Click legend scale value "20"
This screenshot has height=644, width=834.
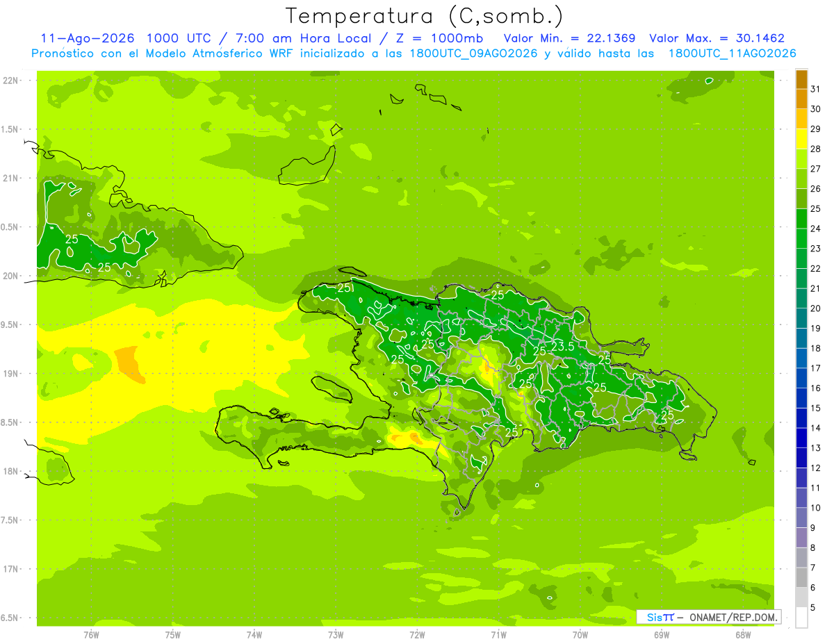(816, 308)
